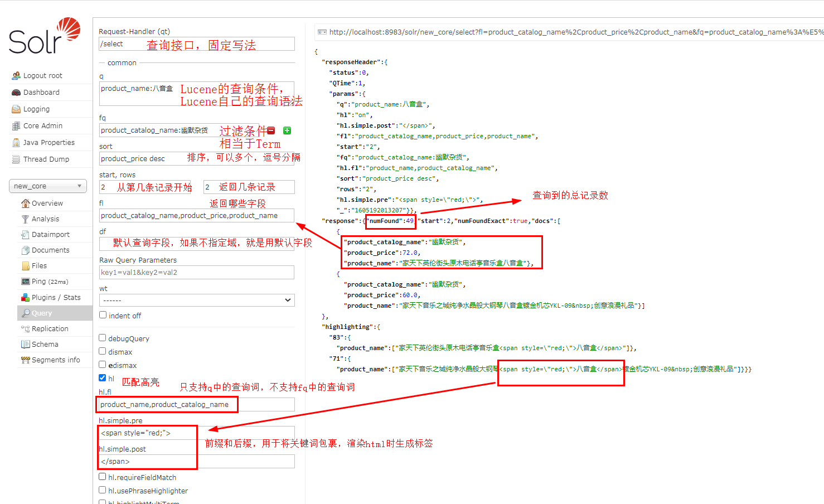Click the Request-Handler /select input field
This screenshot has height=504, width=824.
(x=197, y=44)
